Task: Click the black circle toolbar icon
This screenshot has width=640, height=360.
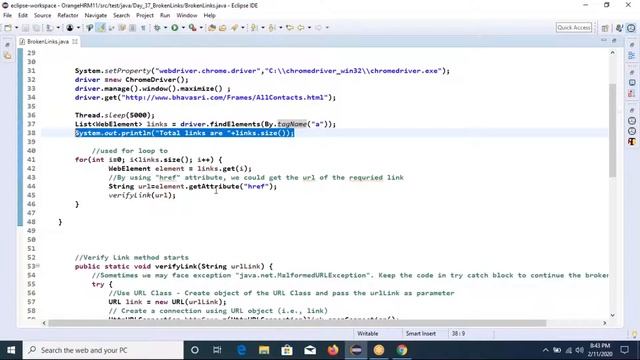Action: click(70, 28)
